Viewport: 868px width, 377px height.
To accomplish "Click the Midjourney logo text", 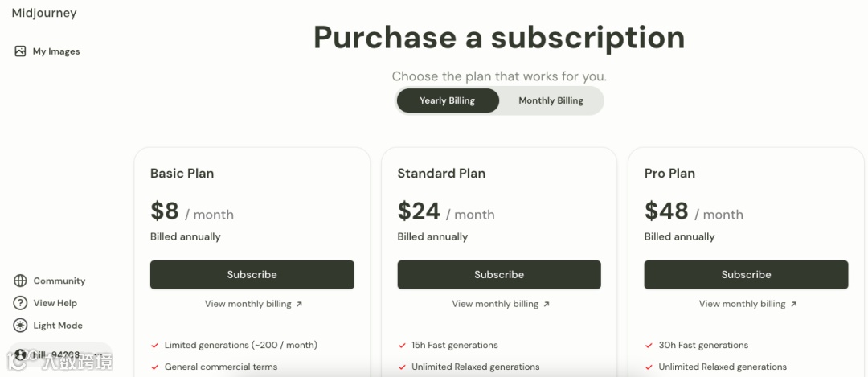I will (x=44, y=13).
